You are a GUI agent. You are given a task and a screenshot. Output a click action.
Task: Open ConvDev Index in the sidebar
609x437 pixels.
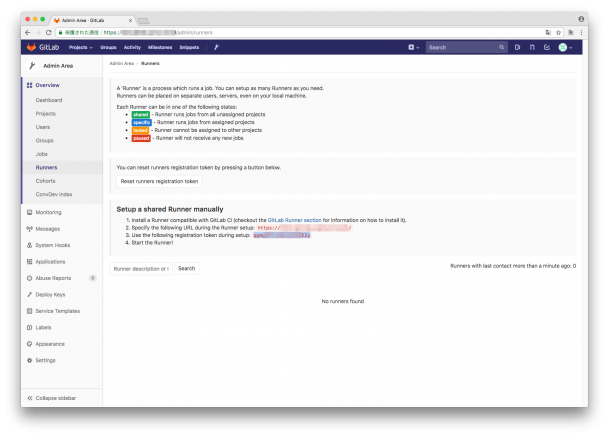click(54, 194)
